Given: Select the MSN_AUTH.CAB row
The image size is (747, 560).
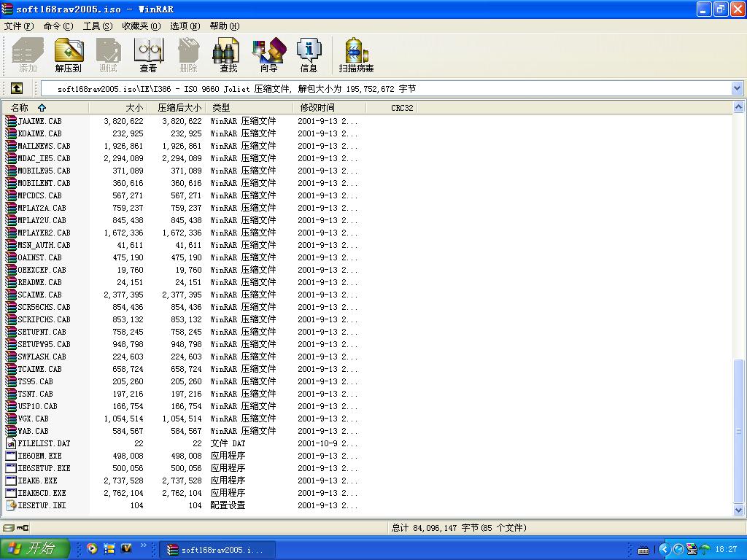Looking at the screenshot, I should point(181,245).
